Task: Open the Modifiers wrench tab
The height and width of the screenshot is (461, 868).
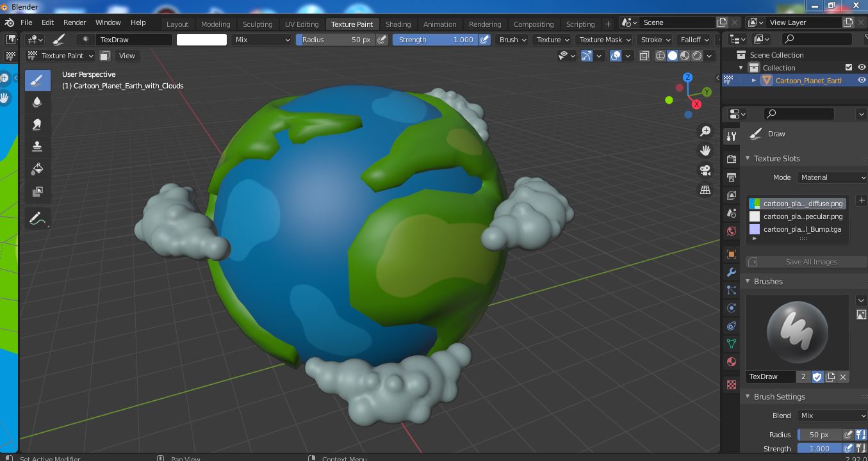Action: tap(732, 272)
